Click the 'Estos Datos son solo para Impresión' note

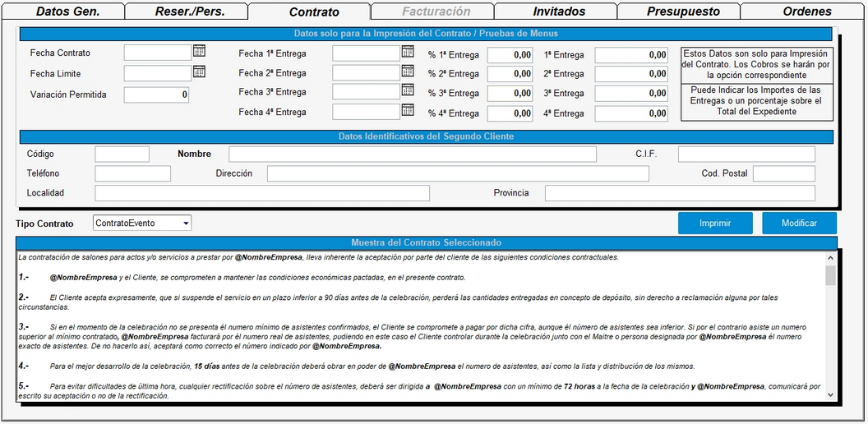[757, 64]
